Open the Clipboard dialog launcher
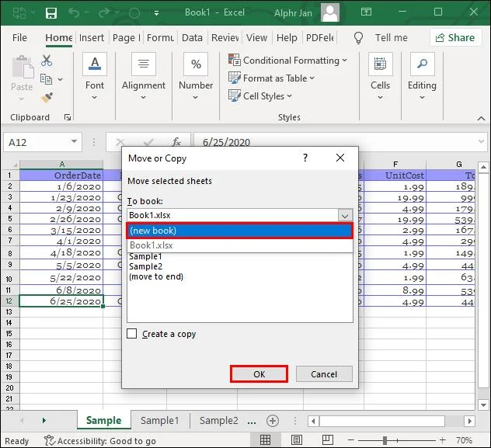Screen dimensions: 491x448 click(68, 117)
